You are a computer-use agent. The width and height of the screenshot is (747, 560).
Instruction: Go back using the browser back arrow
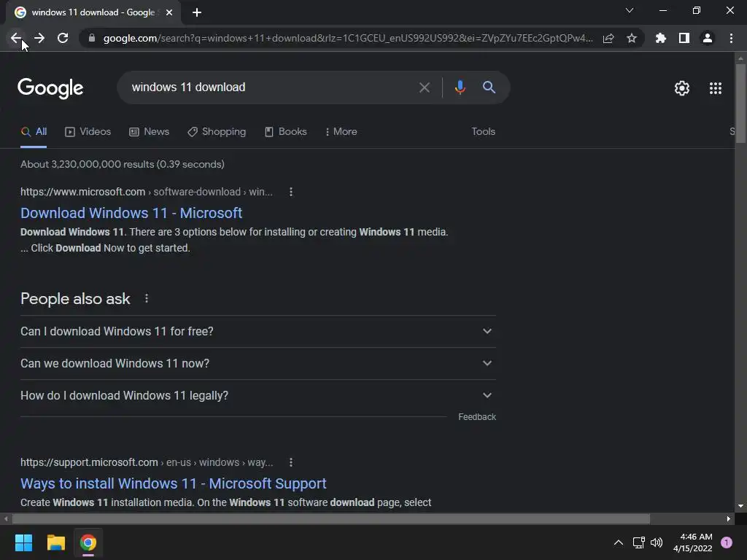pyautogui.click(x=16, y=38)
